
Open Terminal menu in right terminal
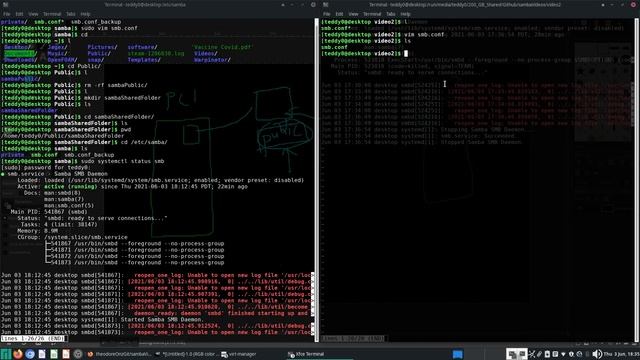point(372,14)
